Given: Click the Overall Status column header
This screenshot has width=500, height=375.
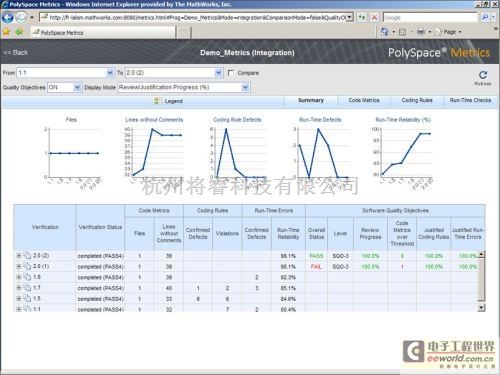Looking at the screenshot, I should 316,233.
